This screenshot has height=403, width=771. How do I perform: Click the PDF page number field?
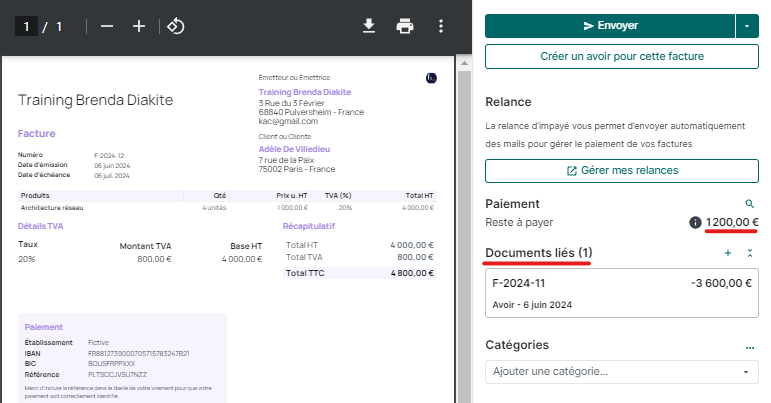[x=26, y=26]
